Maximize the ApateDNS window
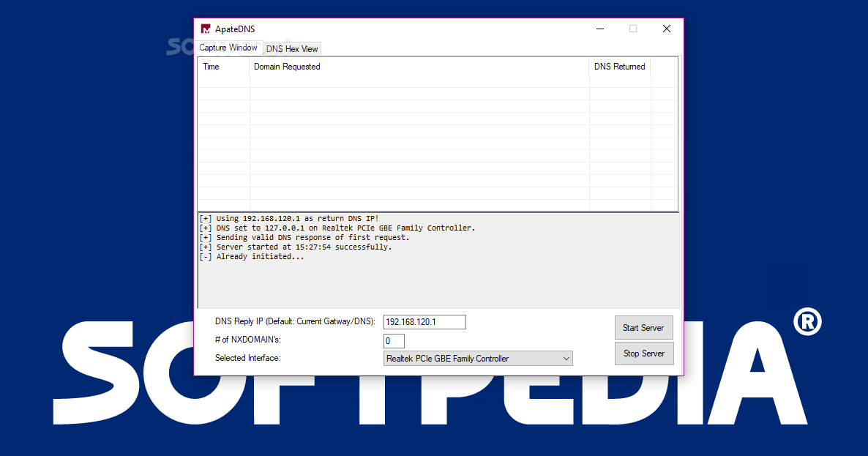 pos(633,29)
